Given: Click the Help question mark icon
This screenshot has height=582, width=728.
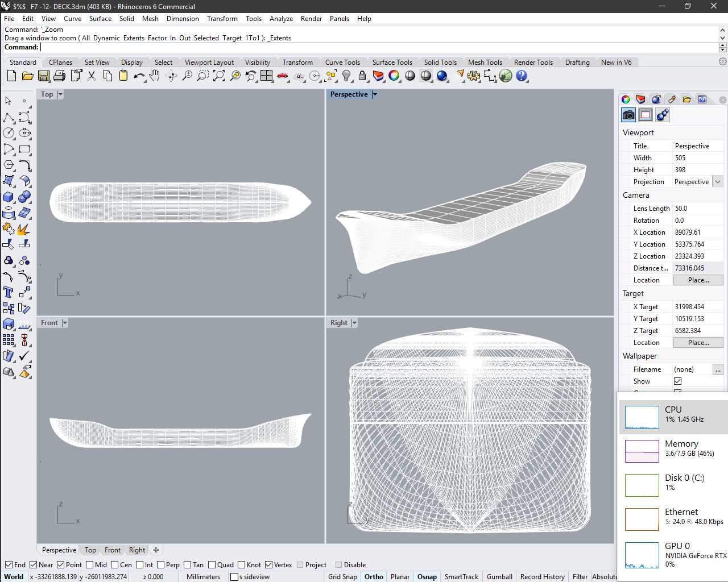Looking at the screenshot, I should click(522, 76).
